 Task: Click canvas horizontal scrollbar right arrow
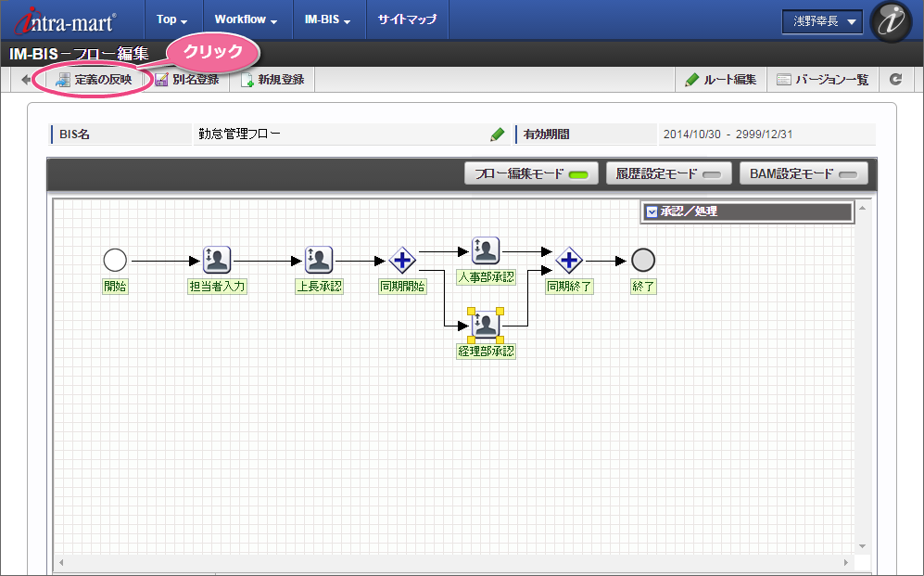(x=846, y=562)
